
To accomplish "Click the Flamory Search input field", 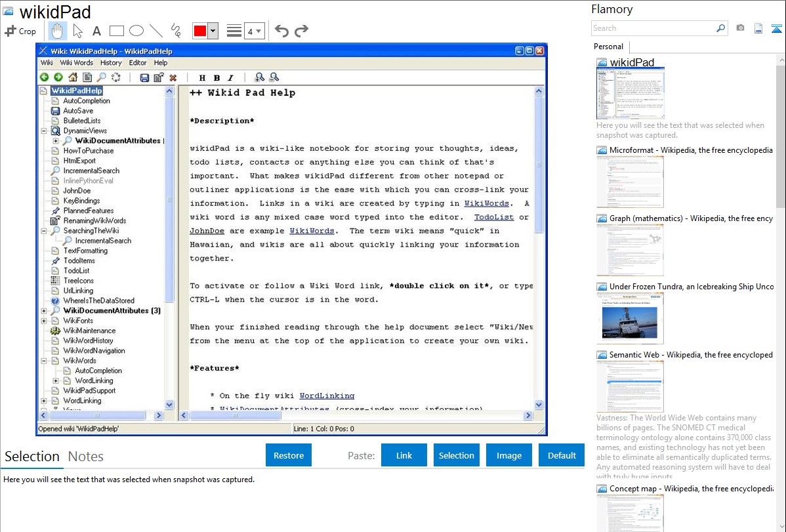I will coord(654,28).
